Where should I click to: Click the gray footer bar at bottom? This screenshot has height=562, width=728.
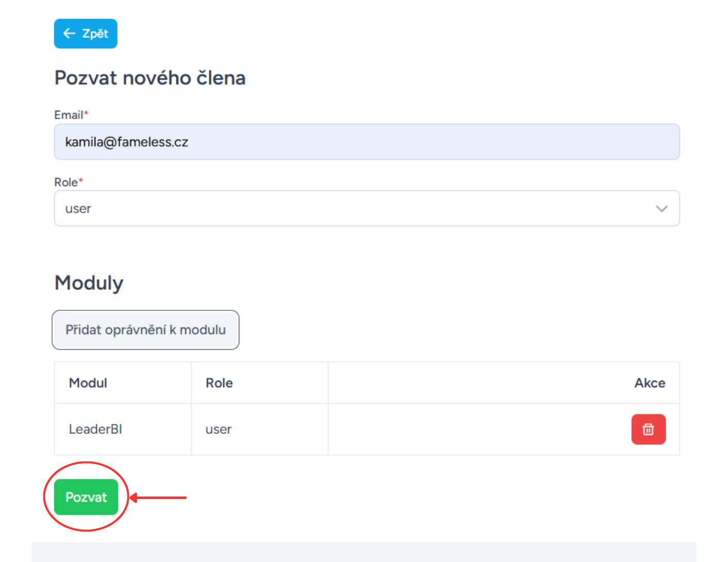(x=364, y=552)
